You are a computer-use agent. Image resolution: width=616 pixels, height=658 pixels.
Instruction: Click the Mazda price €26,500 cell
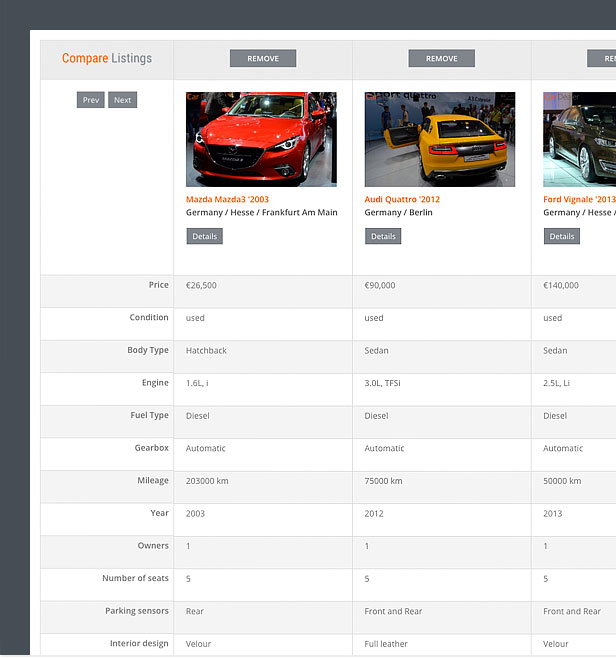pos(201,286)
